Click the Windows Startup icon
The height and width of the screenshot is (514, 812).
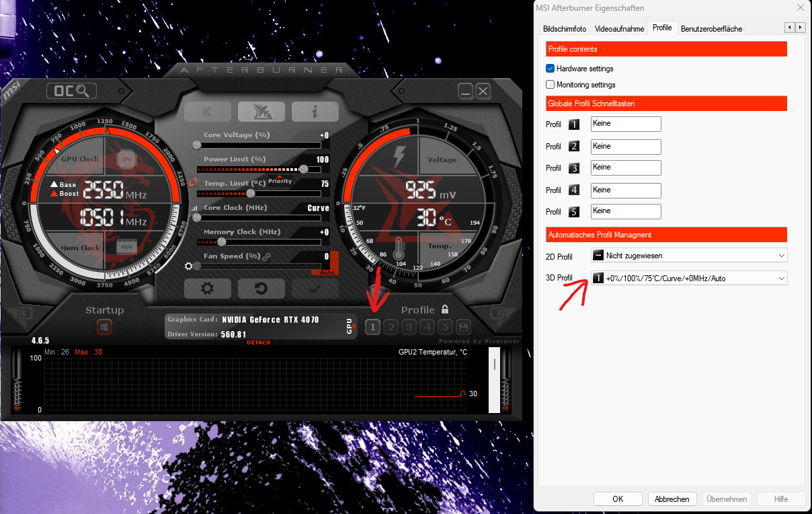click(104, 328)
